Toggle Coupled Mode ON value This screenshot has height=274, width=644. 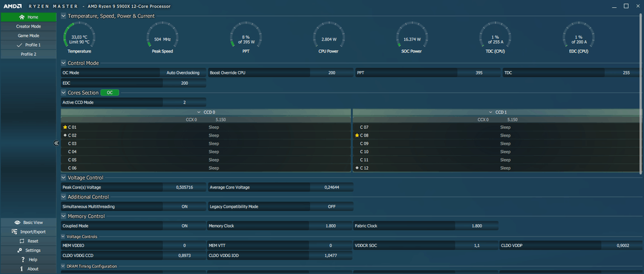tap(185, 226)
